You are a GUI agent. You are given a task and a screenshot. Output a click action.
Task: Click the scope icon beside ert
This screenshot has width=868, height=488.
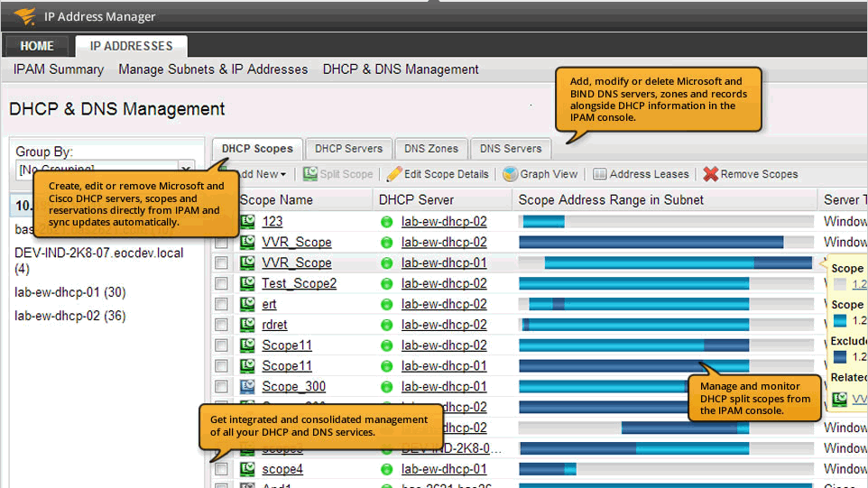tap(247, 304)
